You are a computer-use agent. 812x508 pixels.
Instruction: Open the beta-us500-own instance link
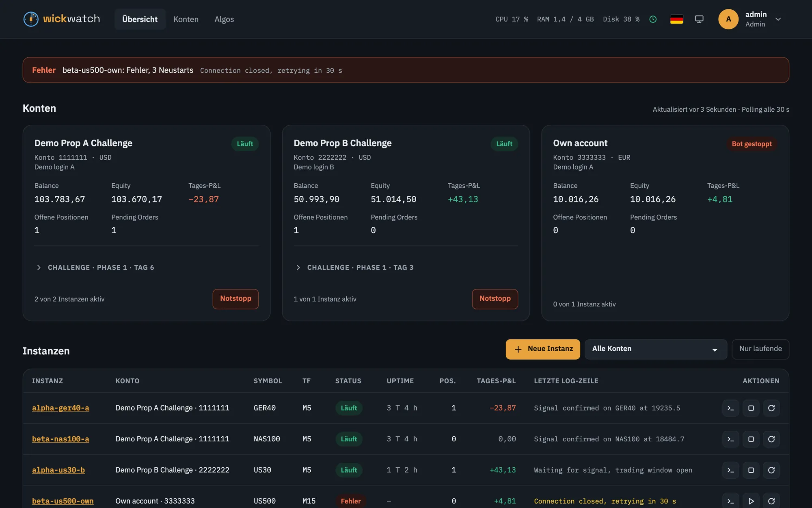(63, 501)
